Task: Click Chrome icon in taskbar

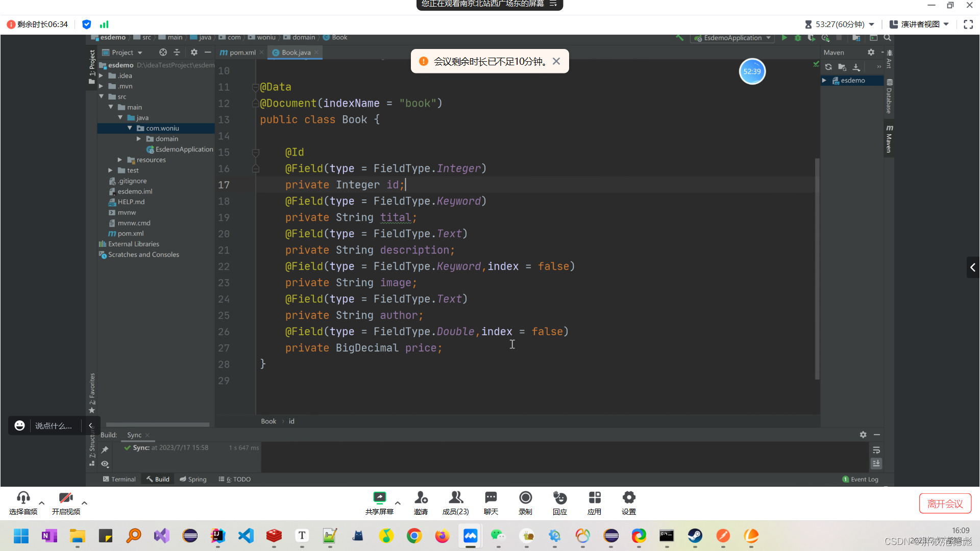Action: click(414, 536)
